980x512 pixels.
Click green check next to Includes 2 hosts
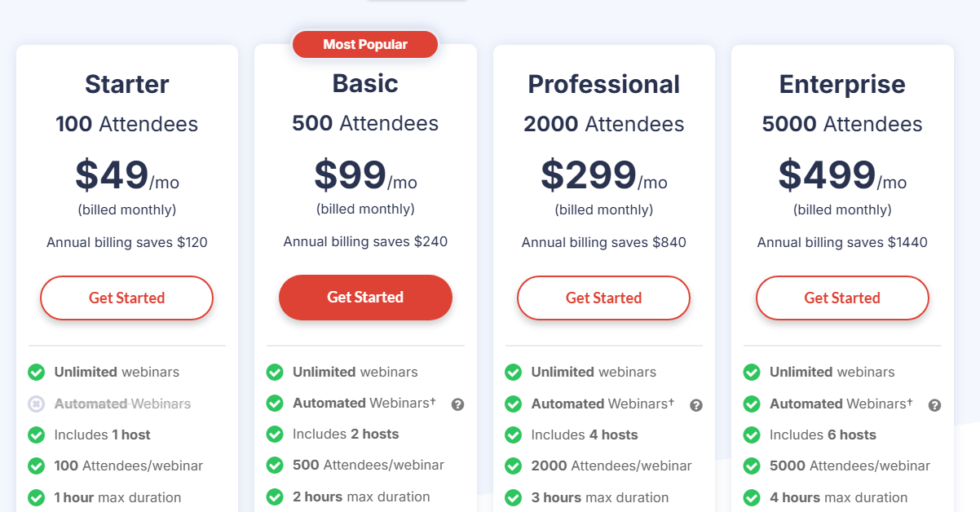point(275,435)
